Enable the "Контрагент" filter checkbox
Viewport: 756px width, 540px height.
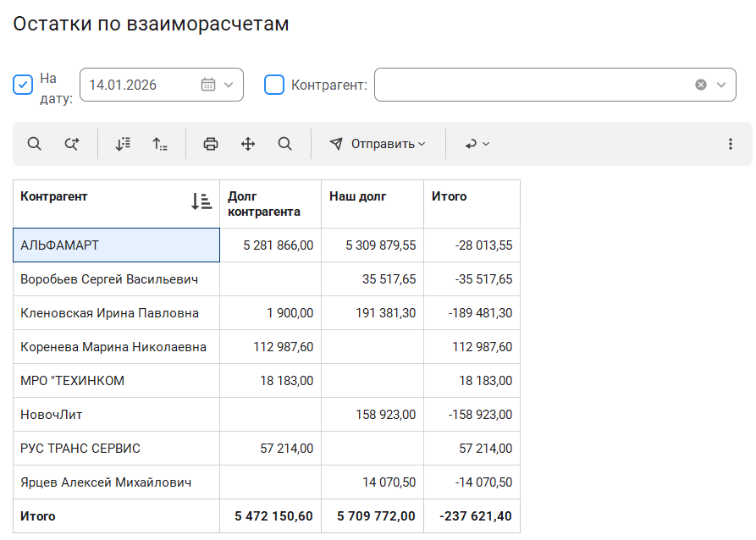click(274, 85)
